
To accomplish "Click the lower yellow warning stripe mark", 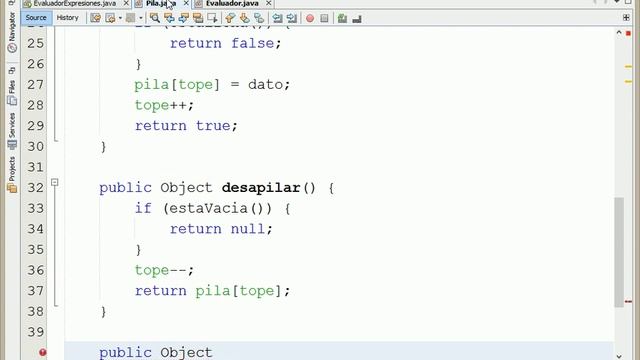I will pyautogui.click(x=628, y=82).
